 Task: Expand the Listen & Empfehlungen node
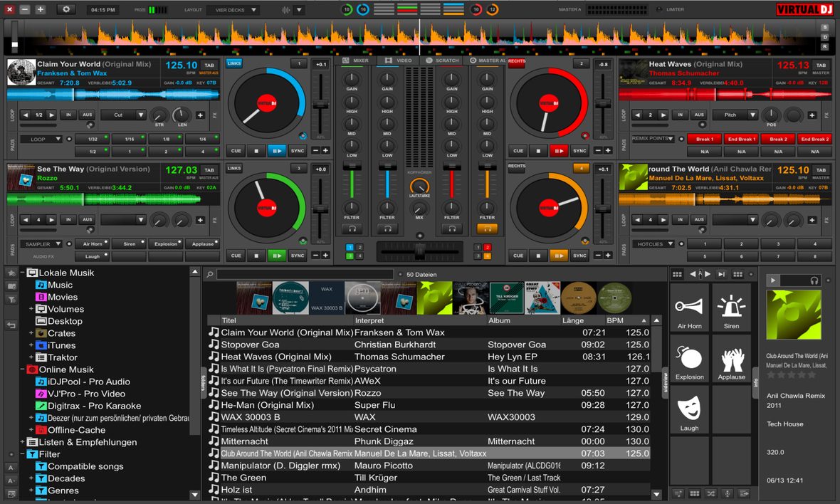(23, 442)
